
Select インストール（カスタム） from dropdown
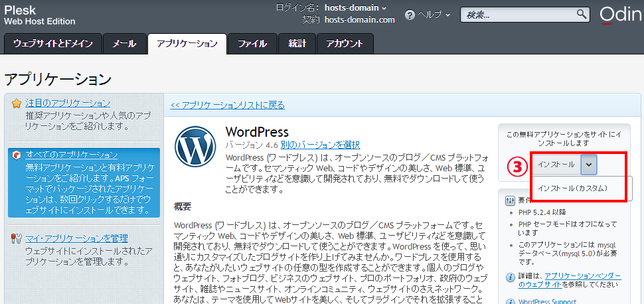click(572, 188)
